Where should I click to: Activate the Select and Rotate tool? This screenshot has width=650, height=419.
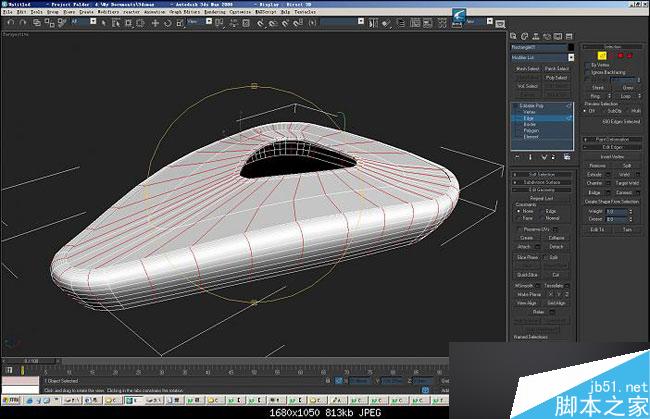167,23
